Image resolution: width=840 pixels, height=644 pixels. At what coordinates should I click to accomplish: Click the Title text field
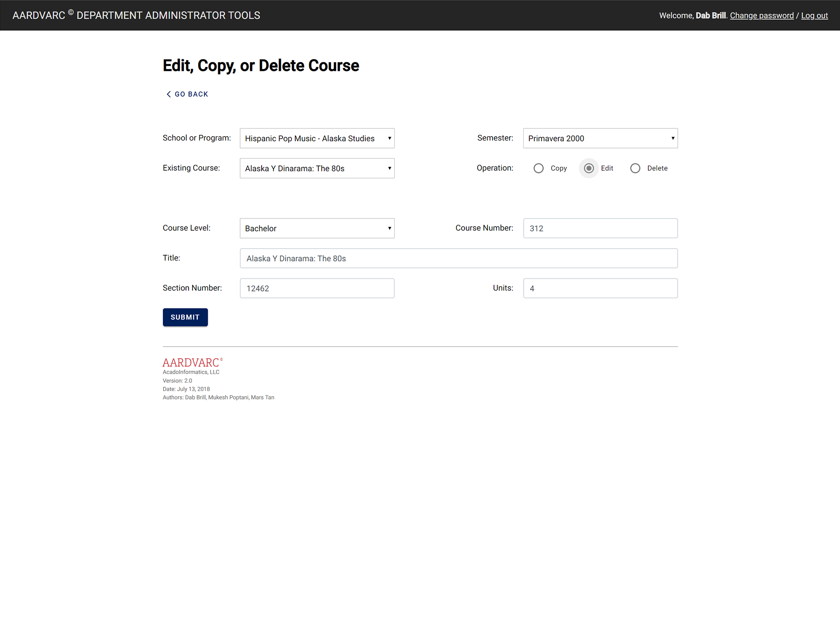459,258
